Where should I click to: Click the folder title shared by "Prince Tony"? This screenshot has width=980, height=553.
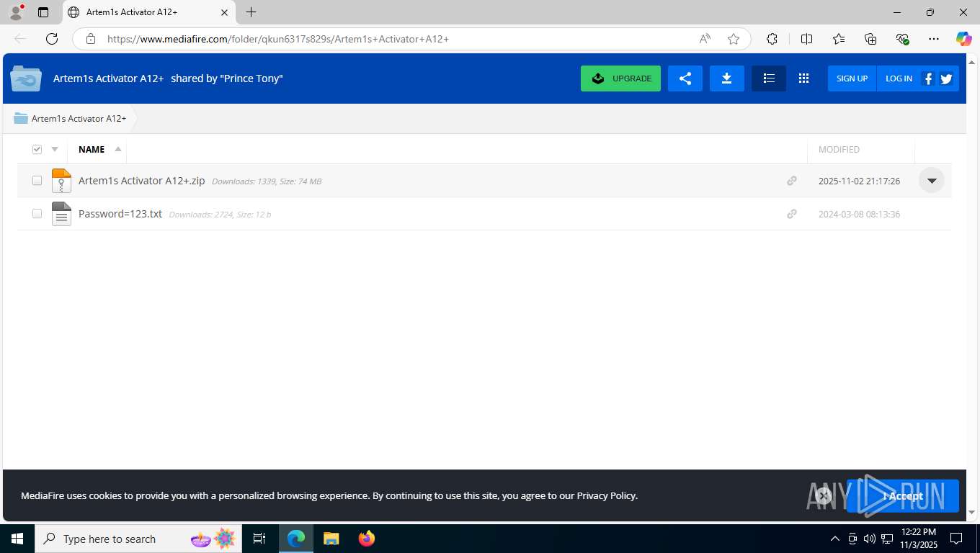coord(168,78)
